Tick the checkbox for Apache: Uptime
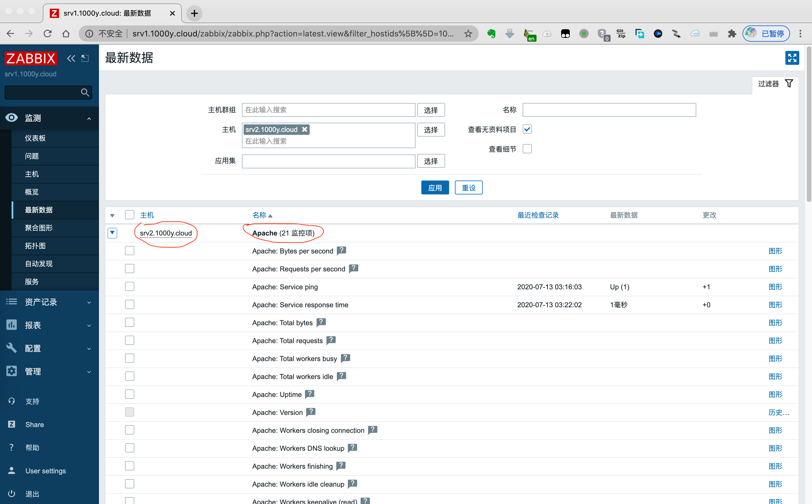This screenshot has width=812, height=504. point(130,394)
